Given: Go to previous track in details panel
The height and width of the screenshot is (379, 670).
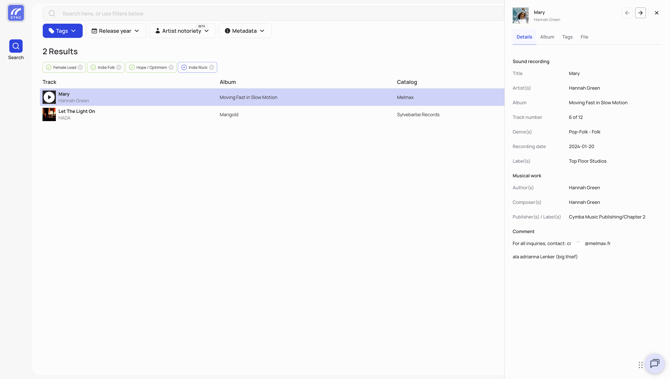Looking at the screenshot, I should pos(627,13).
